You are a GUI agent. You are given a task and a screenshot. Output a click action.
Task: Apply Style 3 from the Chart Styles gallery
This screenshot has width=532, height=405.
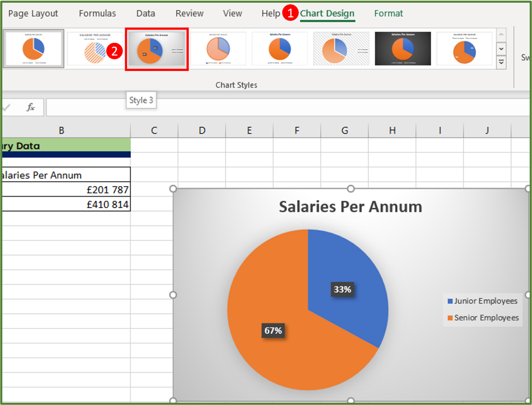[x=157, y=49]
